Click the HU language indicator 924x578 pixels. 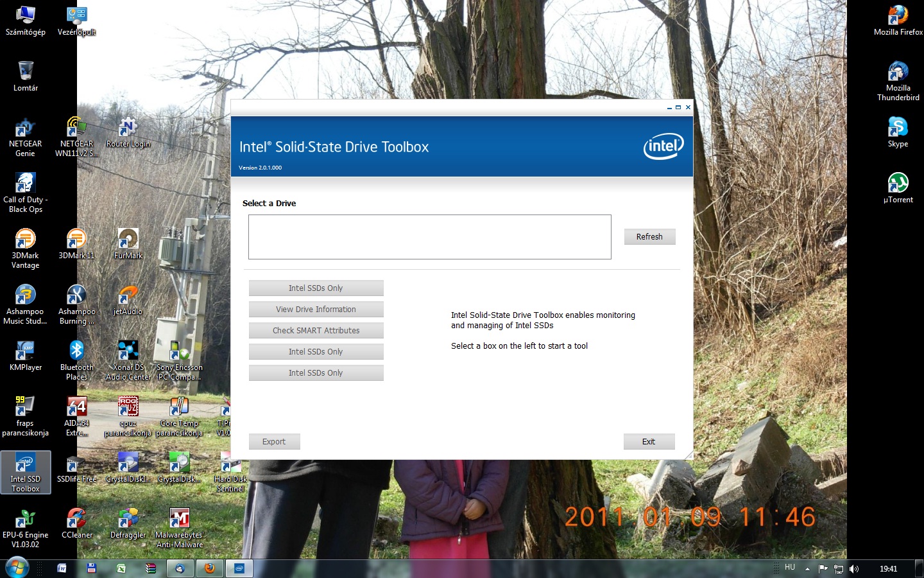click(x=790, y=568)
